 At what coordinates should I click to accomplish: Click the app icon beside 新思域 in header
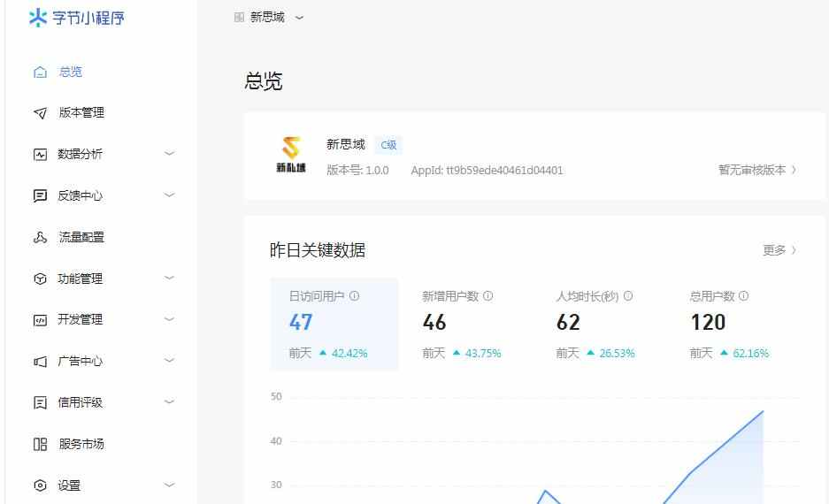[x=239, y=18]
